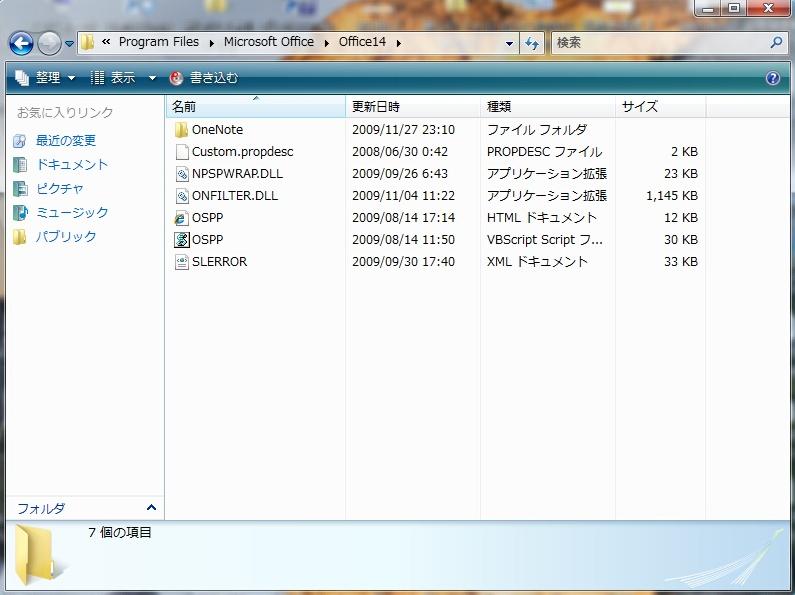795x595 pixels.
Task: Click the ドキュメント icon in sidebar
Action: click(20, 165)
